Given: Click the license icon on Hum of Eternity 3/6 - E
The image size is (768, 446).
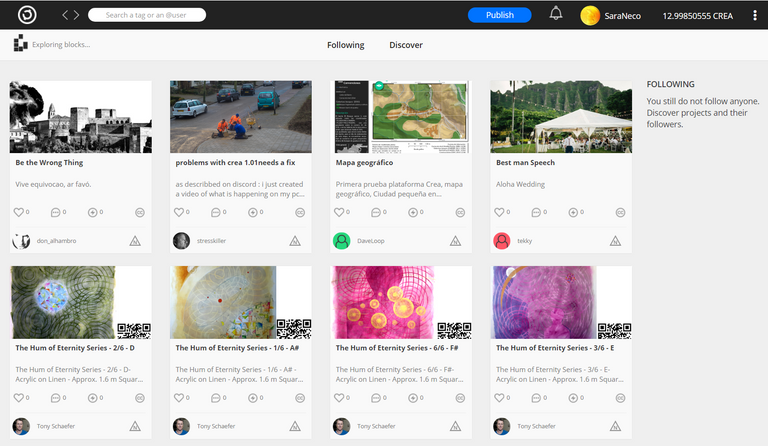Looking at the screenshot, I should click(x=620, y=398).
